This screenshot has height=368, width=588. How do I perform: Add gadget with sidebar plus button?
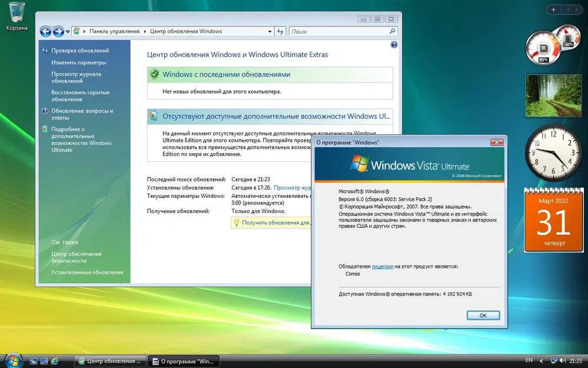[x=553, y=9]
